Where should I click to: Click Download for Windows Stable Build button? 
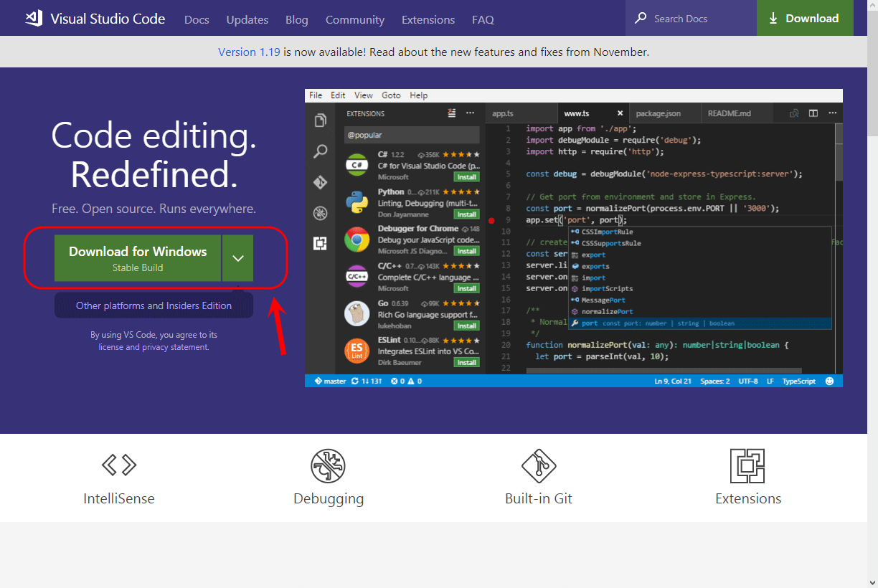[x=138, y=258]
